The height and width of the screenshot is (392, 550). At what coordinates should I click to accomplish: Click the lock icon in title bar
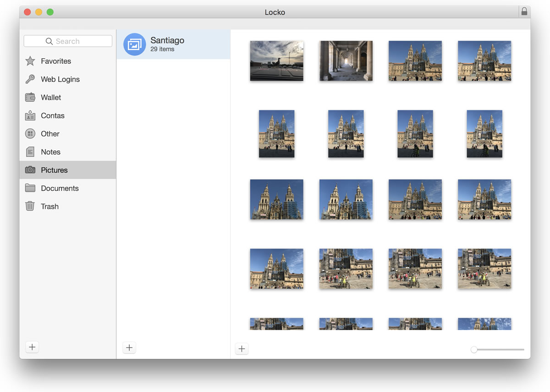(x=524, y=12)
